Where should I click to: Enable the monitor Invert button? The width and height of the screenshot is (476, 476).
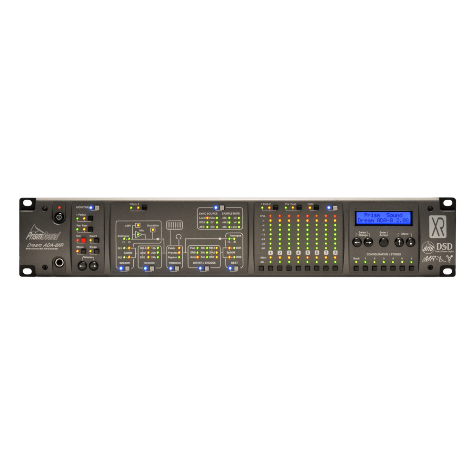97,241
